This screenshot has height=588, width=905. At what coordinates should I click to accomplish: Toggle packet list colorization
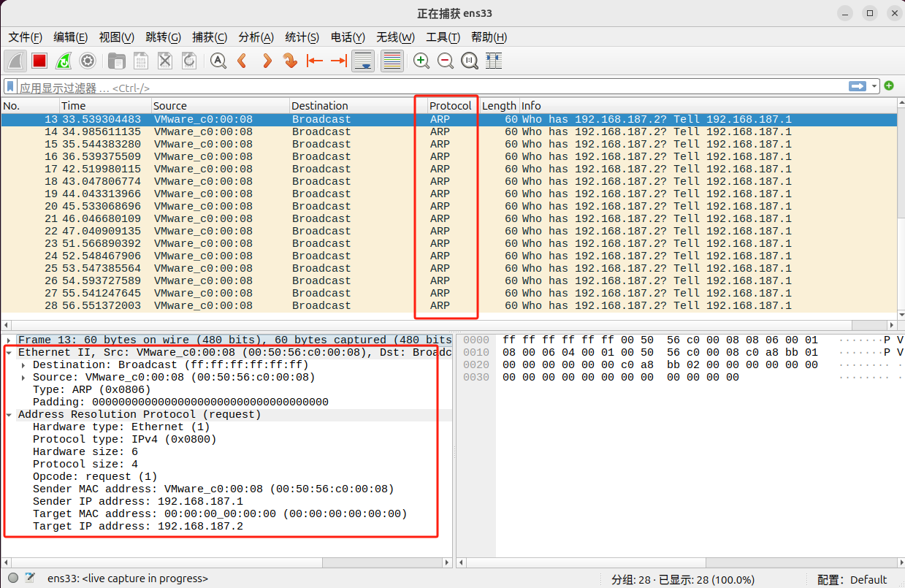click(x=392, y=61)
